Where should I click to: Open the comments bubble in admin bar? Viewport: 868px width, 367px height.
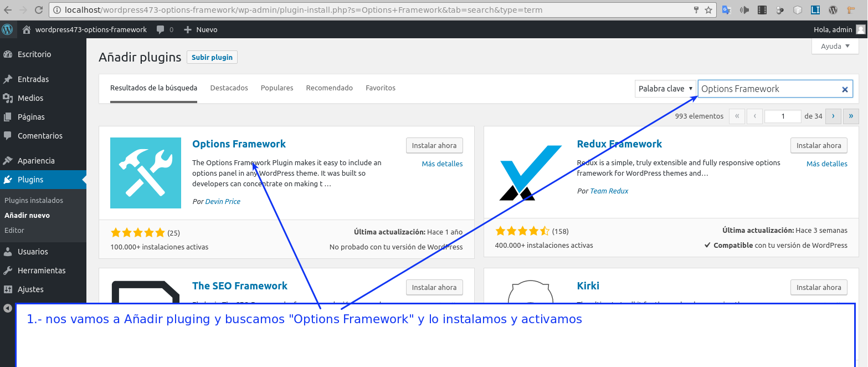pyautogui.click(x=165, y=29)
